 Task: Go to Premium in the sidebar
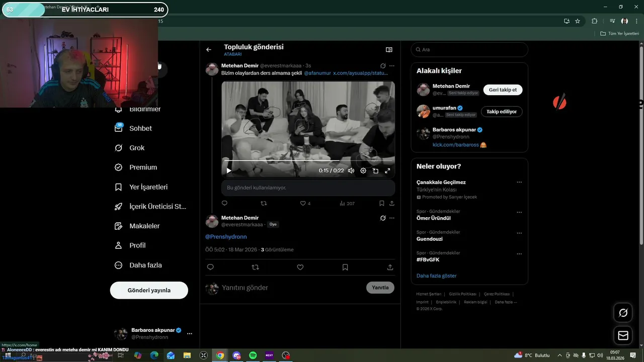tap(136, 167)
